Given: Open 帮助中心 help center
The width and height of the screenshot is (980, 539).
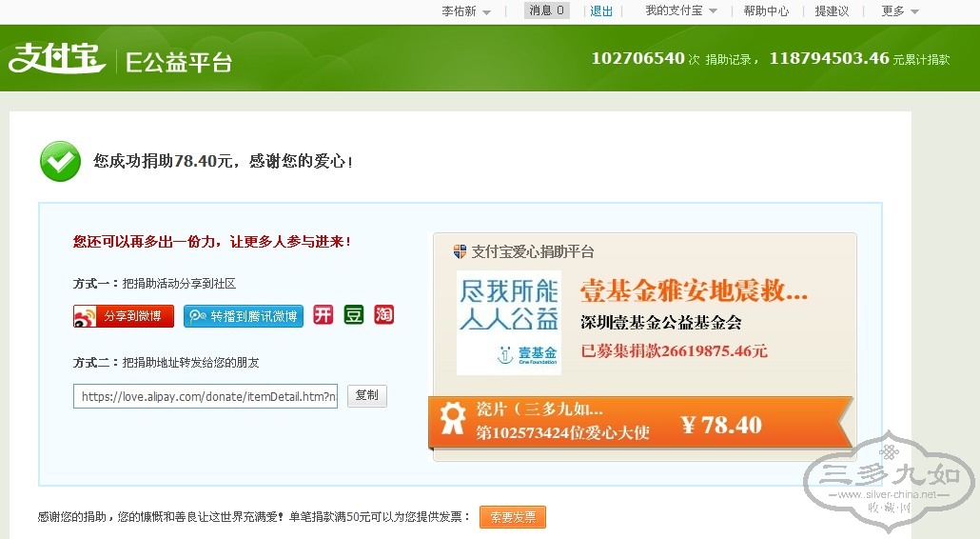Looking at the screenshot, I should point(766,11).
